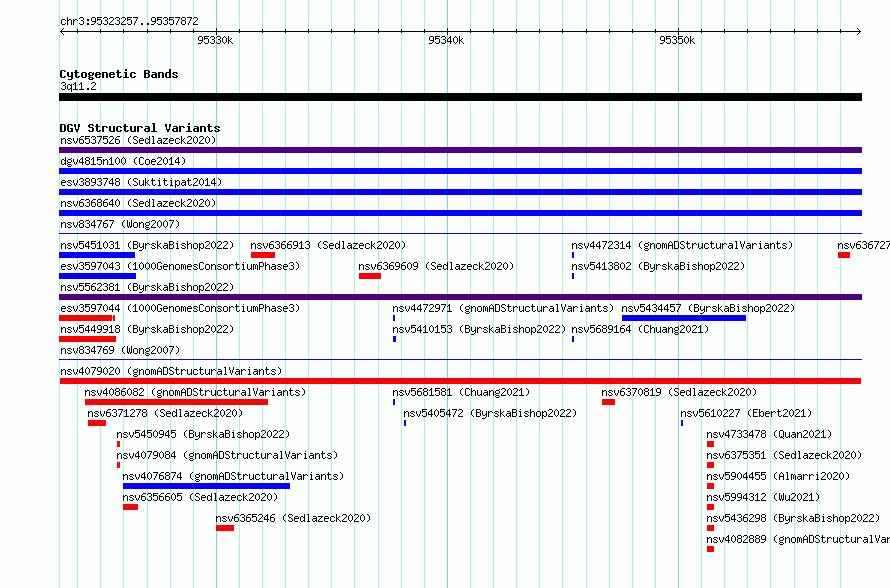
Task: Click the red bar under nsv4086082
Action: click(177, 402)
